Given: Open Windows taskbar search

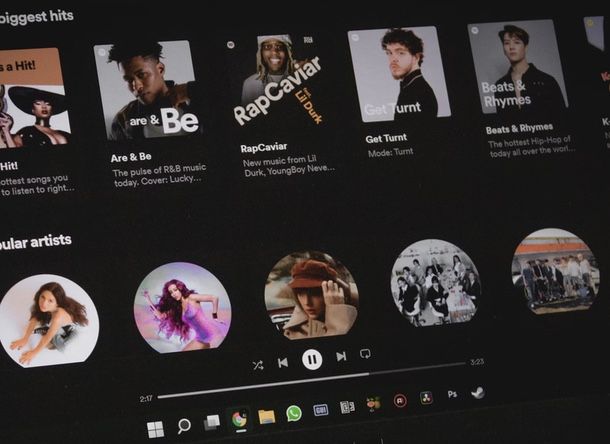Looking at the screenshot, I should pos(184,426).
